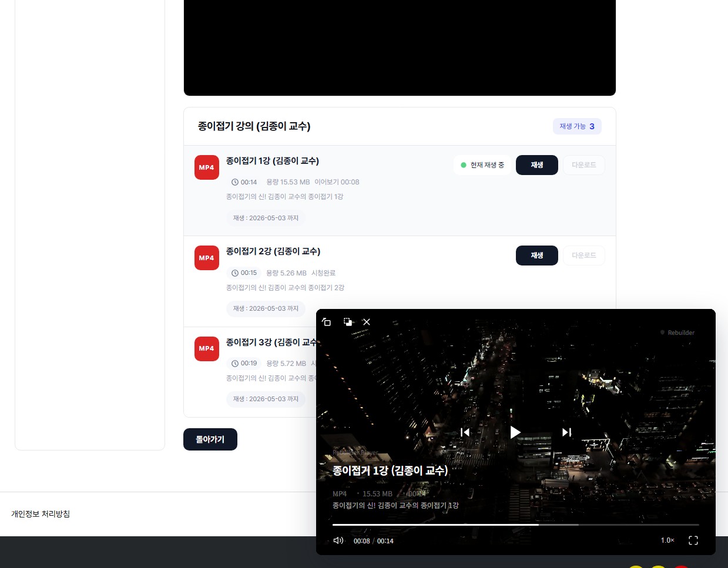Click the 다운로드 button for 종이접기 2강
Image resolution: width=728 pixels, height=568 pixels.
point(583,256)
